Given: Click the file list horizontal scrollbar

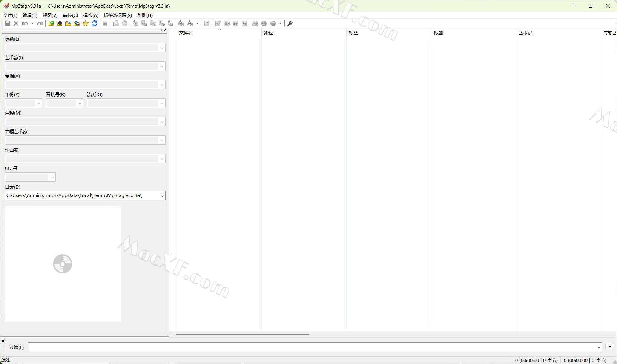Looking at the screenshot, I should pyautogui.click(x=242, y=334).
